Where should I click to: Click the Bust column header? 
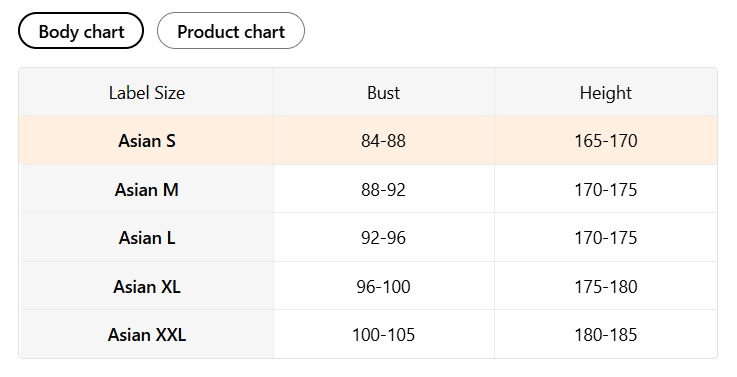click(384, 93)
